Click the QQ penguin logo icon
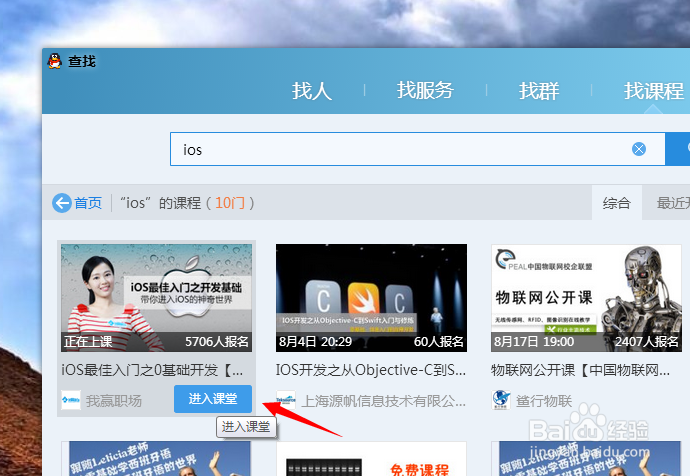 coord(55,61)
